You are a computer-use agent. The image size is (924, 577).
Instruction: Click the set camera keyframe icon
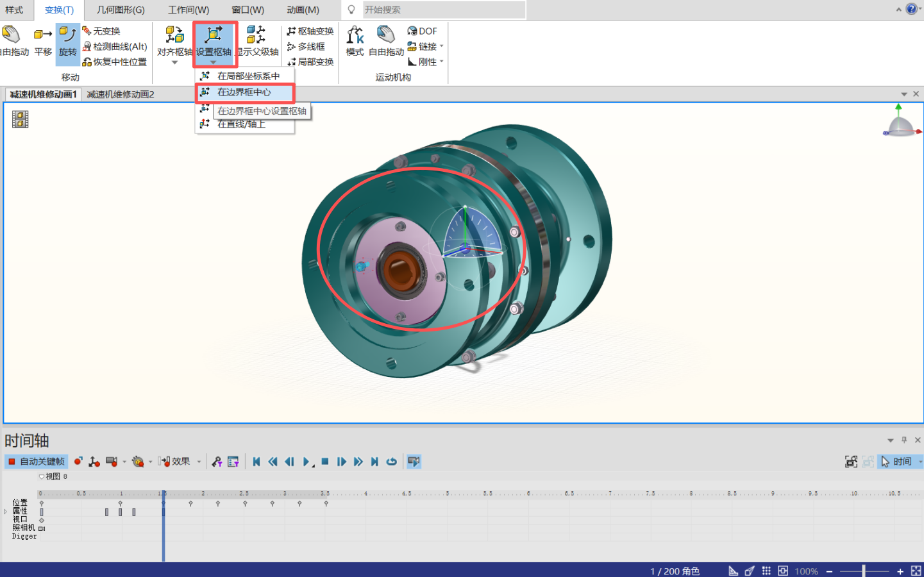click(x=112, y=462)
